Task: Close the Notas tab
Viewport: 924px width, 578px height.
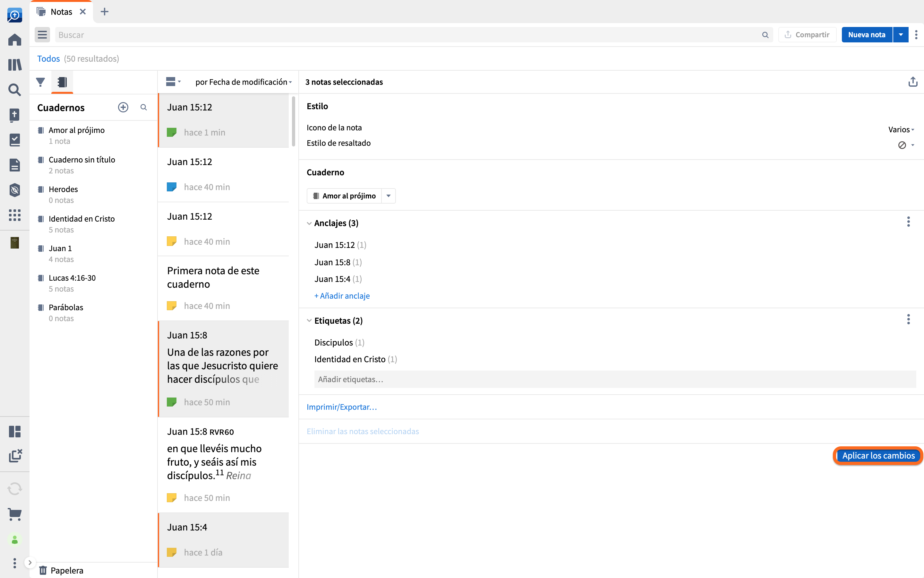Action: (82, 12)
